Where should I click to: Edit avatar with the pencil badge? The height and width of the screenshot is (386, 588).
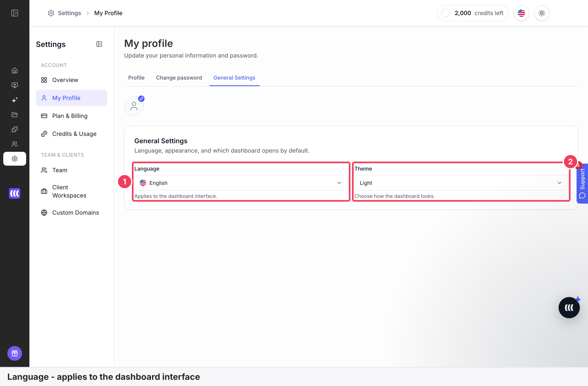click(x=141, y=99)
